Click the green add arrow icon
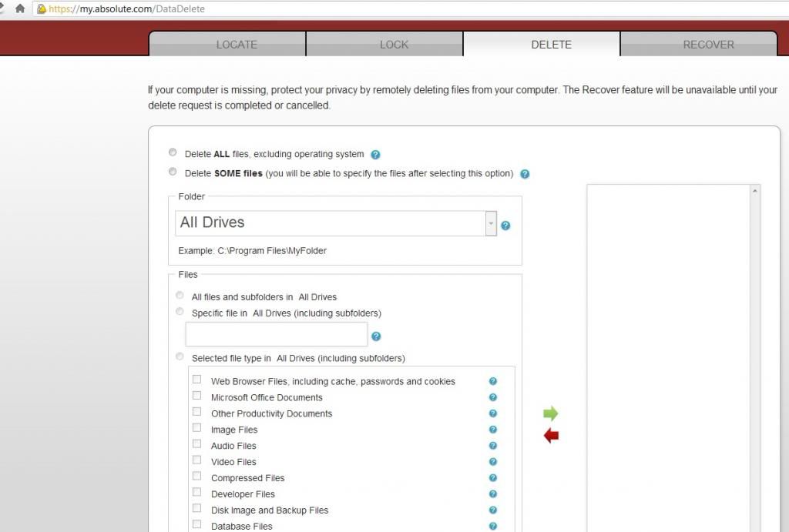Viewport: 789px width, 532px height. 550,414
